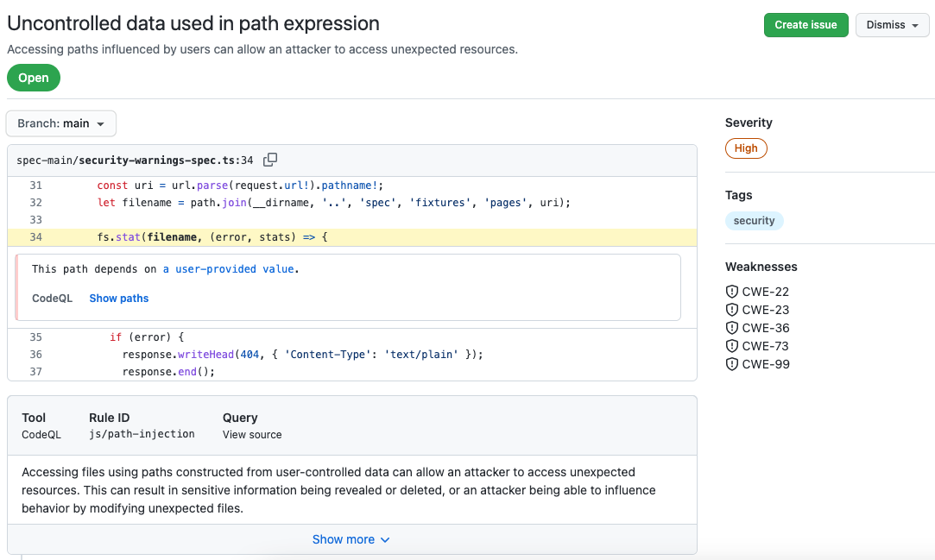The image size is (935, 560).
Task: Open the Branch: main dropdown
Action: point(60,123)
